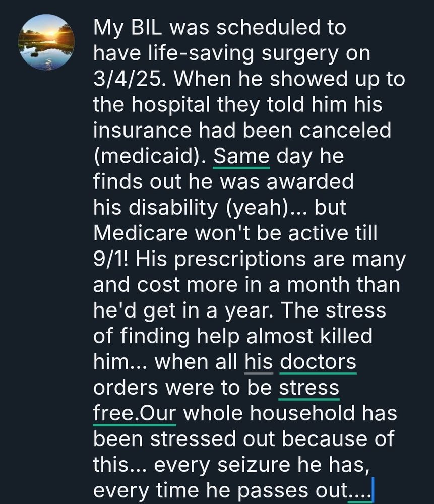Image resolution: width=434 pixels, height=504 pixels.
Task: Tap the underlined "free.Our" text
Action: tap(134, 414)
